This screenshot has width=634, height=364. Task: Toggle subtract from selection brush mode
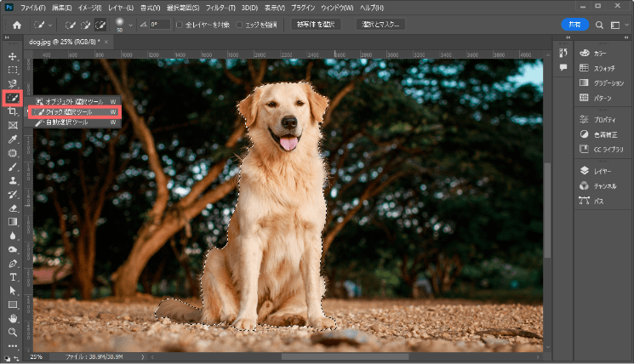click(x=101, y=25)
